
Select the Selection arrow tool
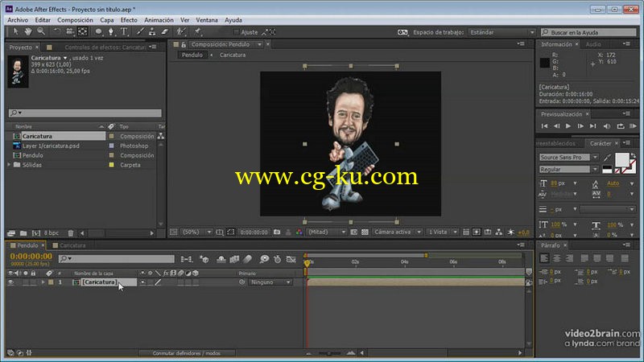[15, 31]
